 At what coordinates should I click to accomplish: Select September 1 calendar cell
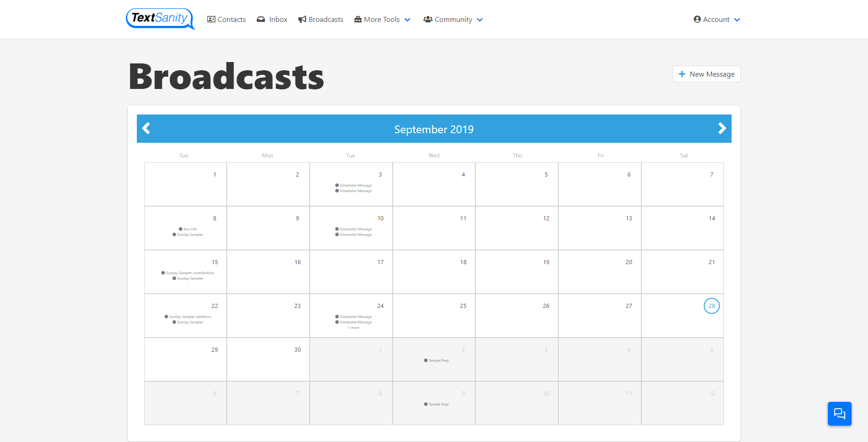pyautogui.click(x=185, y=184)
